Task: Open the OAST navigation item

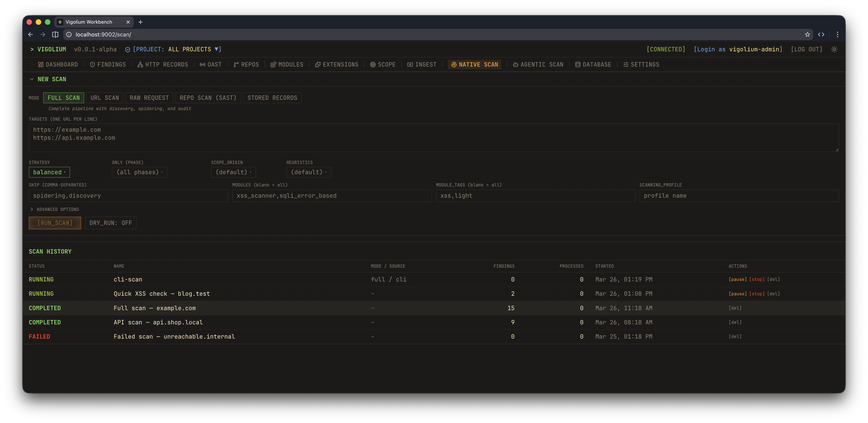Action: tap(211, 64)
